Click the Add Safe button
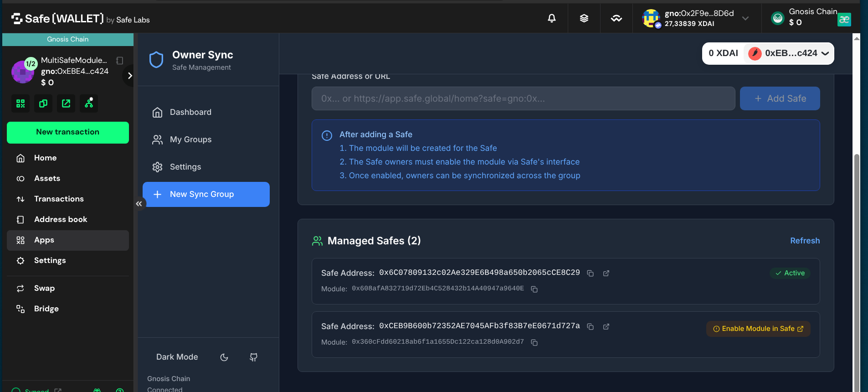This screenshot has width=868, height=392. click(x=780, y=98)
